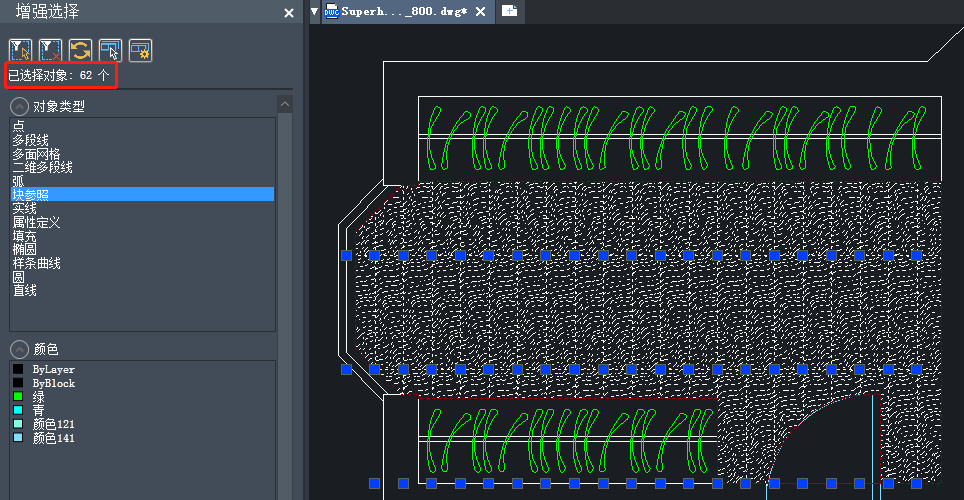Screen dimensions: 964x500
Task: Click the orange refresh arrows icon
Action: (80, 50)
